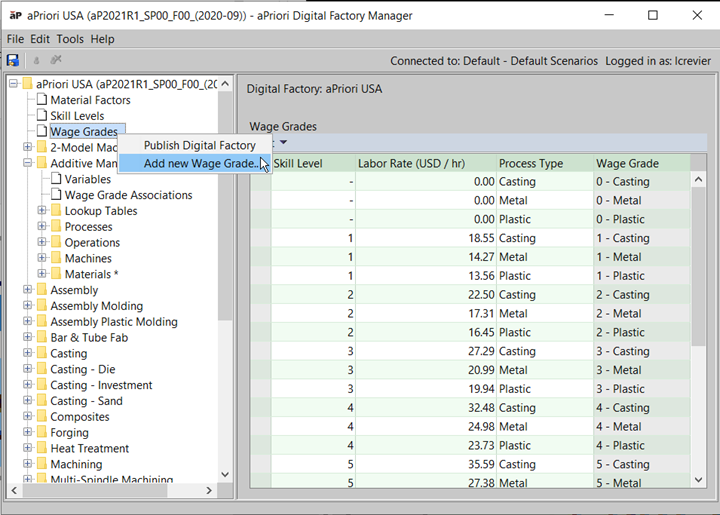Click the tree panel scroll left arrow
The height and width of the screenshot is (515, 720).
point(14,490)
